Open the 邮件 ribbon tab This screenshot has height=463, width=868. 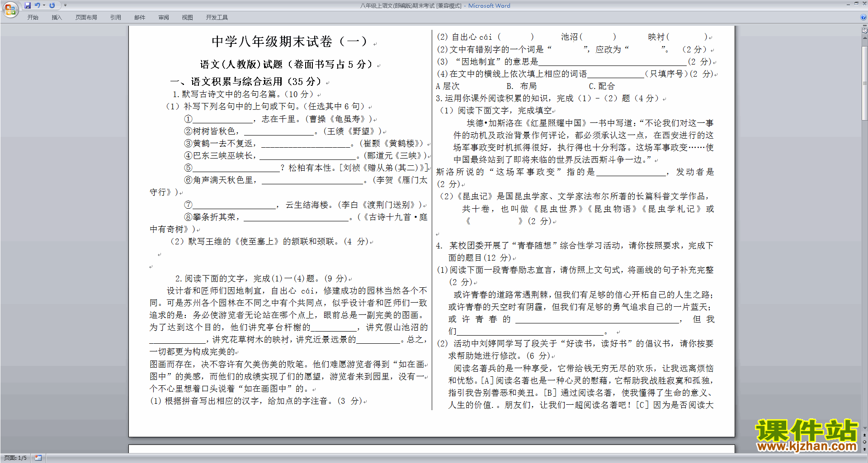pos(140,18)
